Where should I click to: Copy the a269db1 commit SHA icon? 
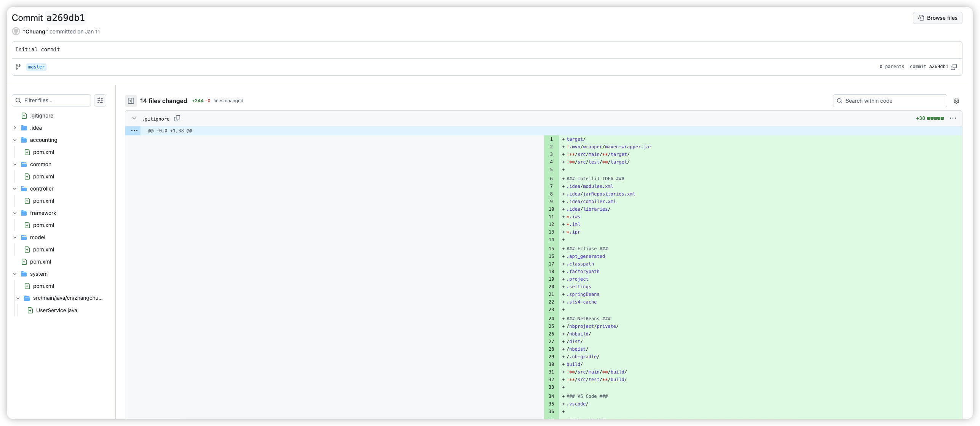[x=954, y=67]
